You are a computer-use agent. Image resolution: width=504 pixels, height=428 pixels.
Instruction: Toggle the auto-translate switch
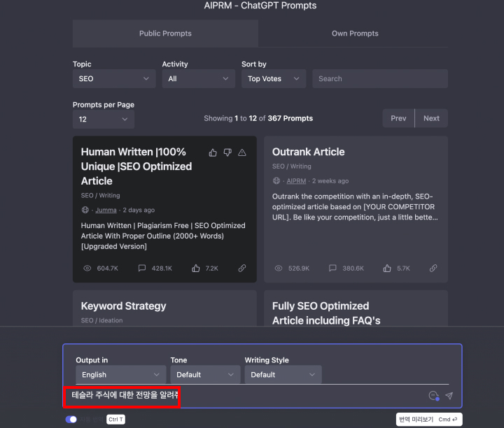71,420
